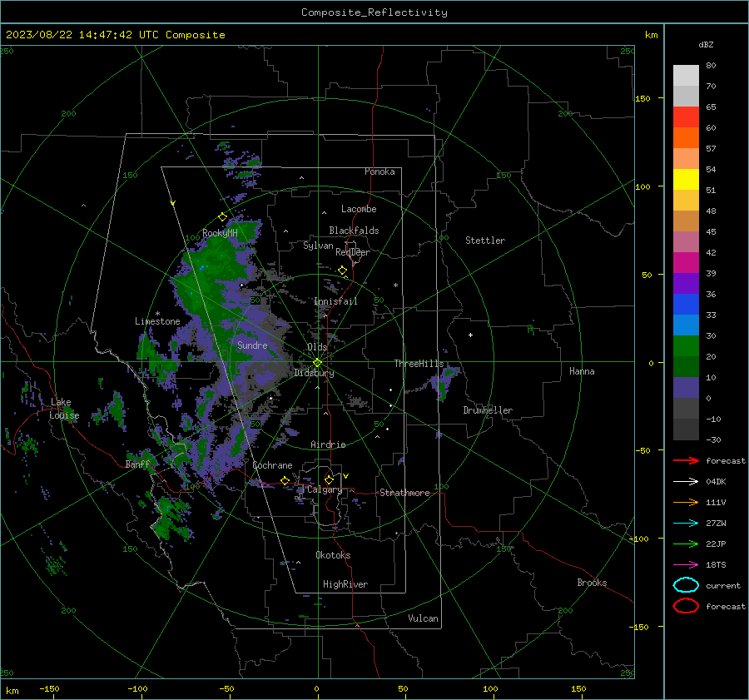Pick the orange 57-60 dBZ color swatch
The height and width of the screenshot is (700, 749).
686,138
